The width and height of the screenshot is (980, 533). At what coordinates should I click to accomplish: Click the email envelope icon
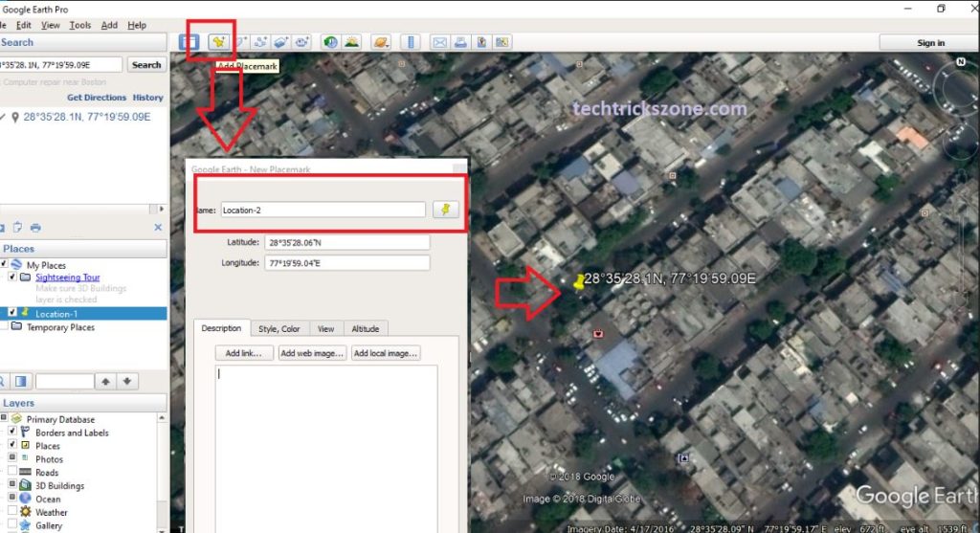[439, 42]
